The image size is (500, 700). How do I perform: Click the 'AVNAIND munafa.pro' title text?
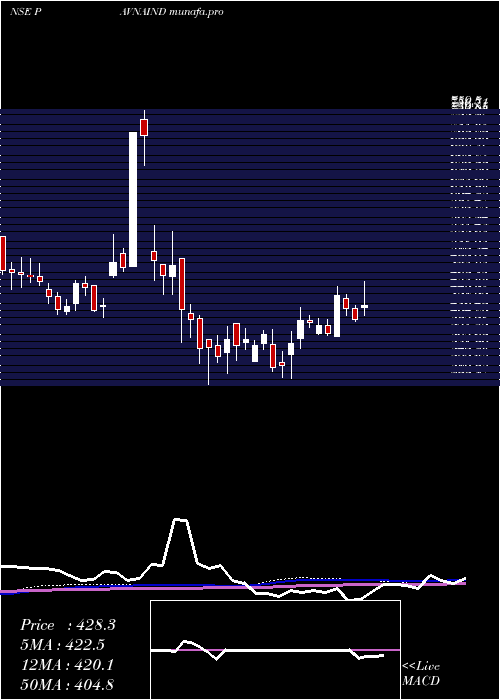click(171, 12)
